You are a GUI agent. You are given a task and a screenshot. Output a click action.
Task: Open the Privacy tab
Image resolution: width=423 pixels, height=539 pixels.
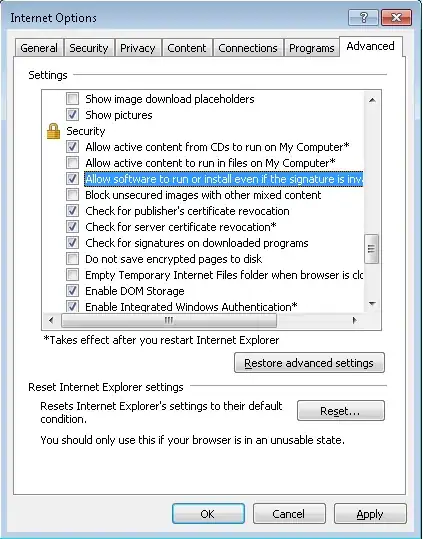click(137, 48)
